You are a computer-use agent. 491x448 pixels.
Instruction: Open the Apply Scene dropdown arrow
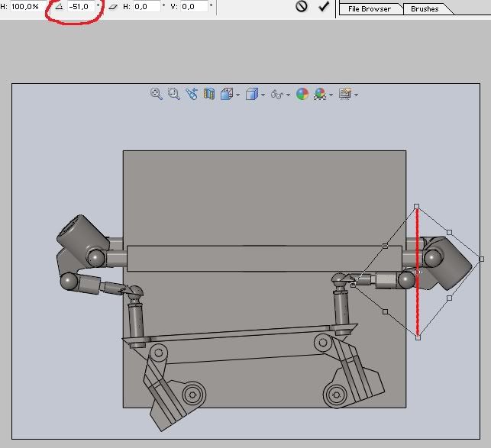pos(331,95)
